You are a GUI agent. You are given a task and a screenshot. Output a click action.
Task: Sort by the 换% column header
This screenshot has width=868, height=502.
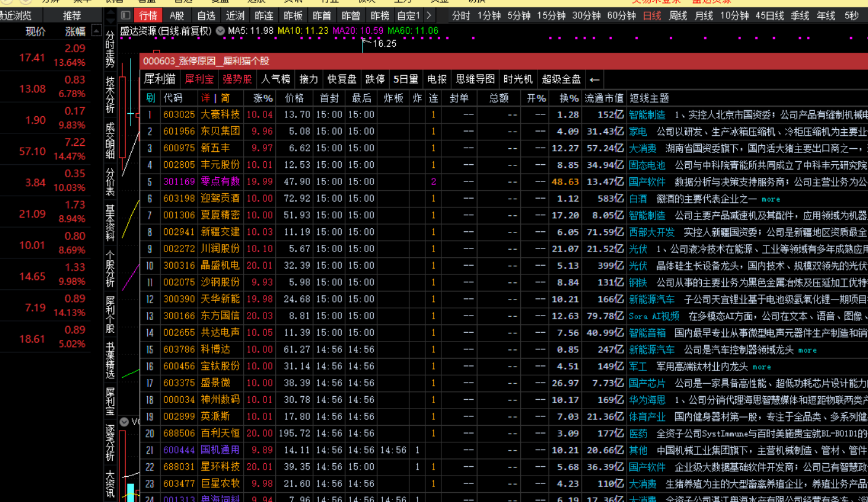click(x=569, y=98)
